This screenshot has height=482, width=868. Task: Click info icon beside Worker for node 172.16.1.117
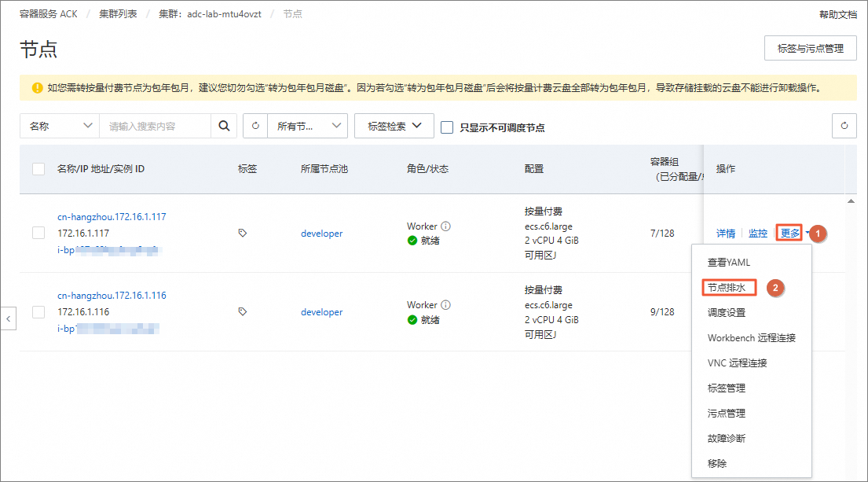pos(445,226)
